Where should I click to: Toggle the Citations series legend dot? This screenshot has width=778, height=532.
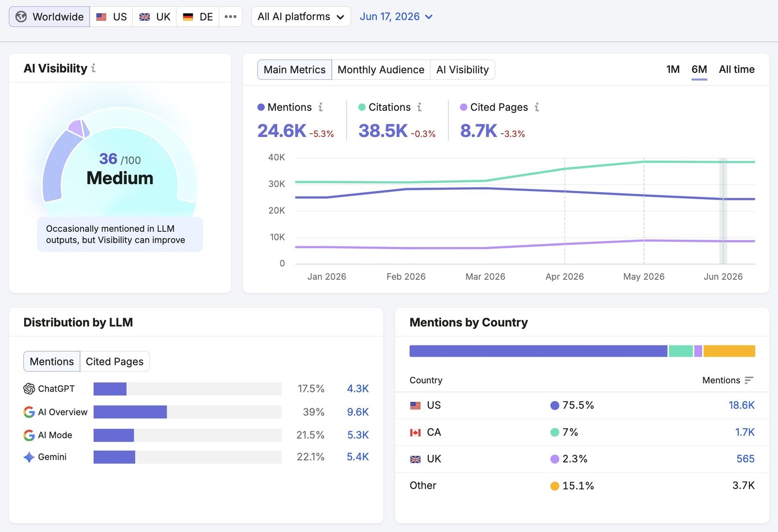(362, 107)
